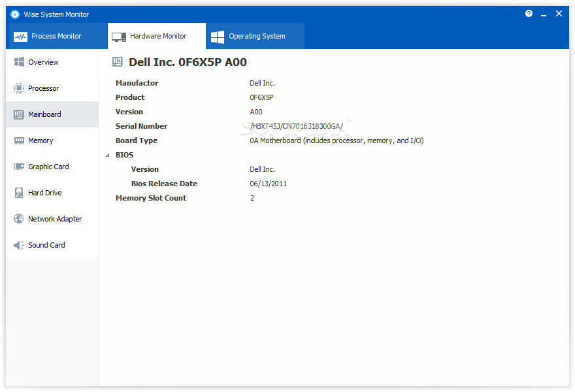Click the BIOS 'Version' sub-label
This screenshot has width=575, height=392.
click(x=145, y=169)
